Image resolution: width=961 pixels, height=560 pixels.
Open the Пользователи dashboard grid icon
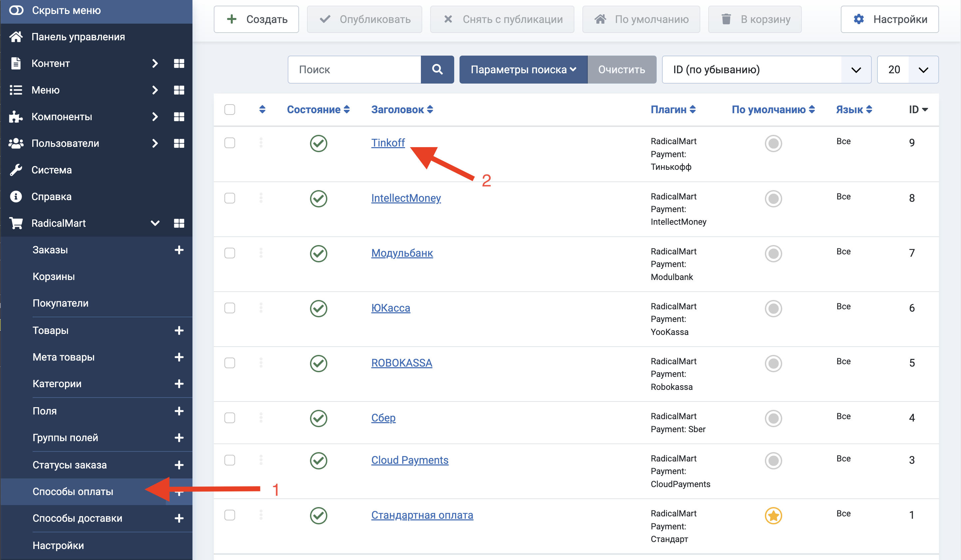179,143
